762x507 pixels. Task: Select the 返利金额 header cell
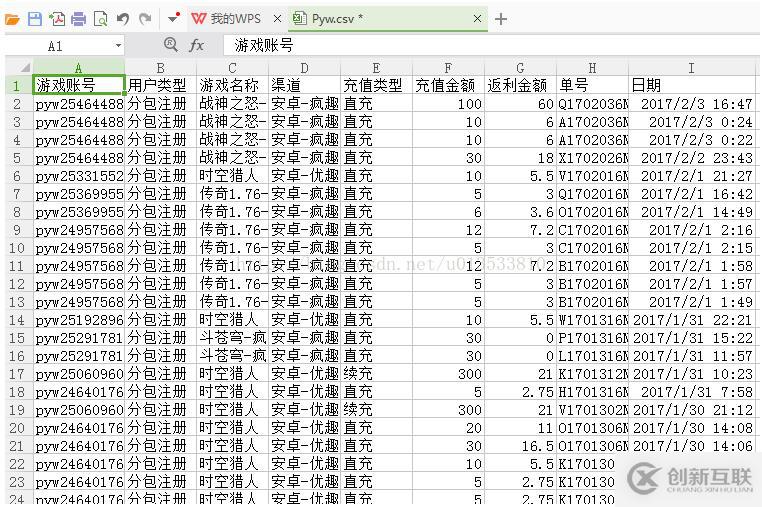coord(520,86)
